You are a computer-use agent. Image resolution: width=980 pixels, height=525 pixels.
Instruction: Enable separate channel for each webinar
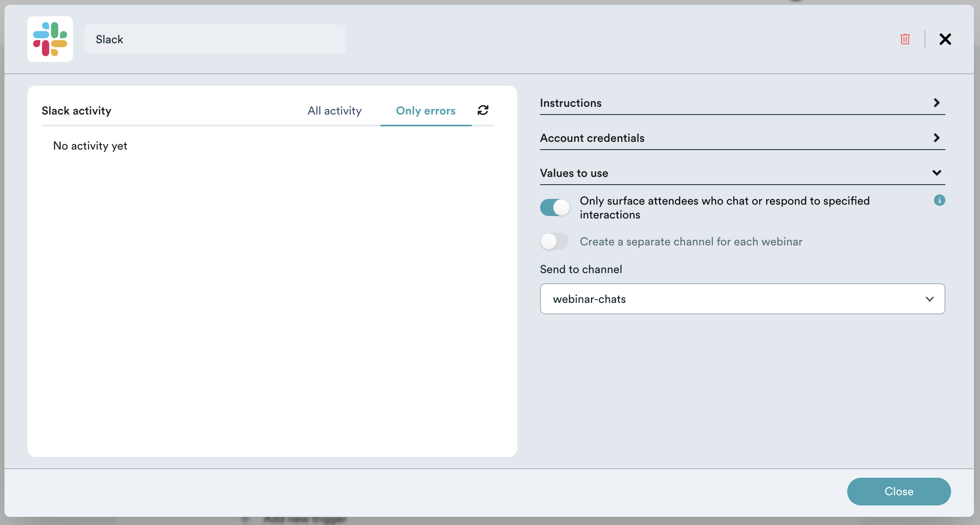coord(554,241)
